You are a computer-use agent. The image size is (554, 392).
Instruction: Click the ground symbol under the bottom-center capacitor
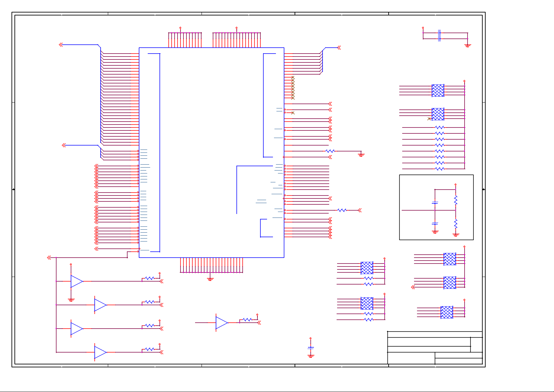click(311, 356)
